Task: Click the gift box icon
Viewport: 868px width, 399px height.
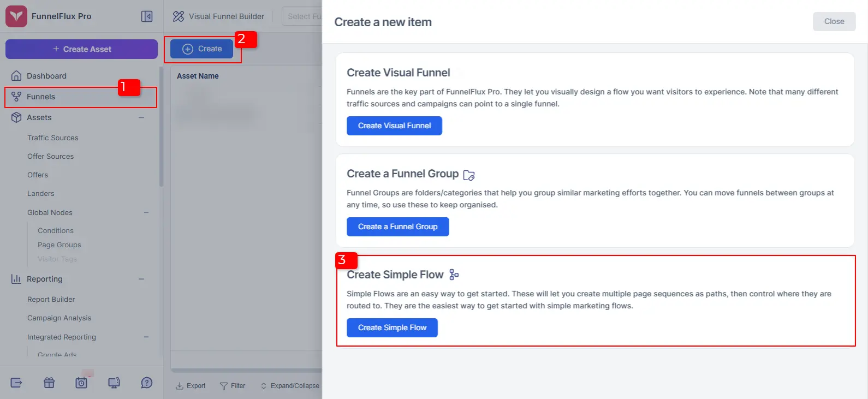Action: click(x=49, y=383)
